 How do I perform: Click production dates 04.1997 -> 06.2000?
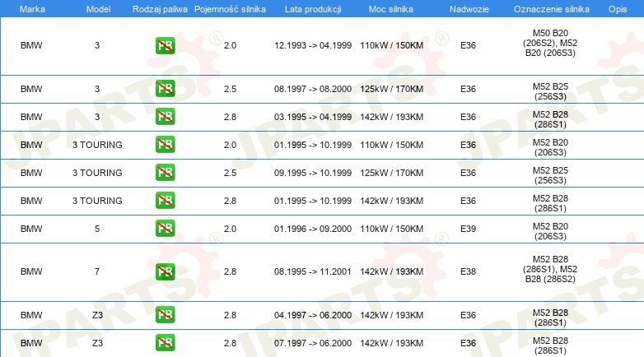(313, 315)
